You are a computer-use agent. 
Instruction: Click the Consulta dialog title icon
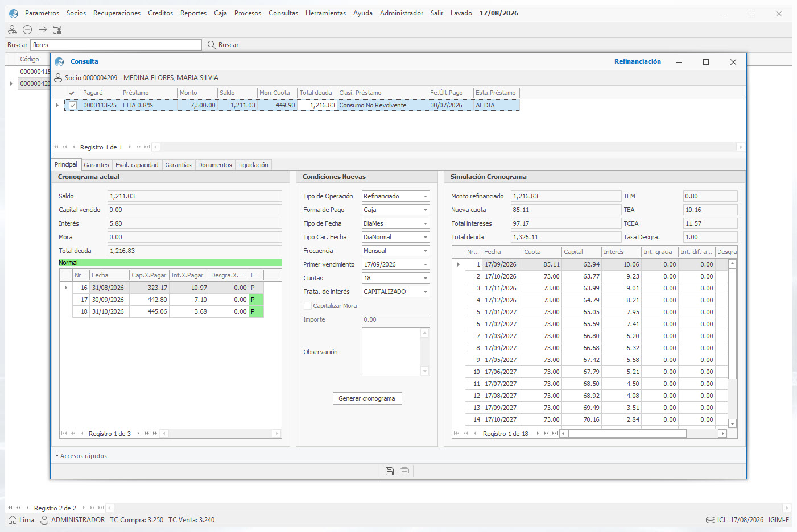59,62
